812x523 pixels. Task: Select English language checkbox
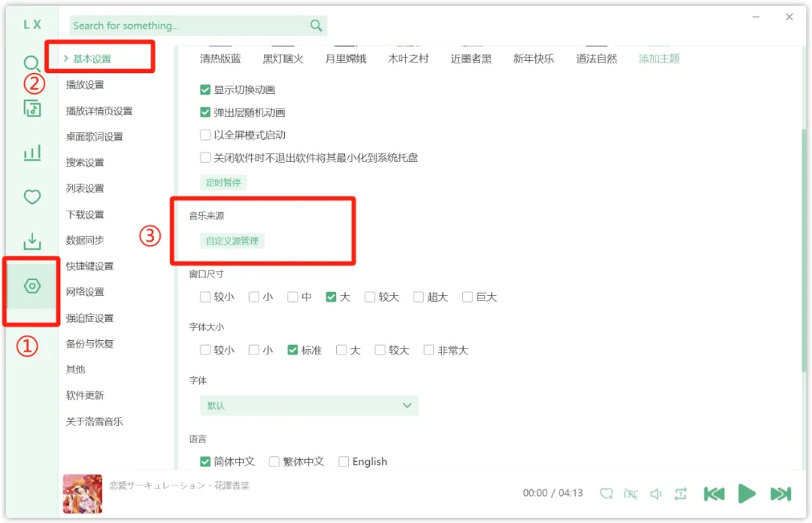click(344, 461)
